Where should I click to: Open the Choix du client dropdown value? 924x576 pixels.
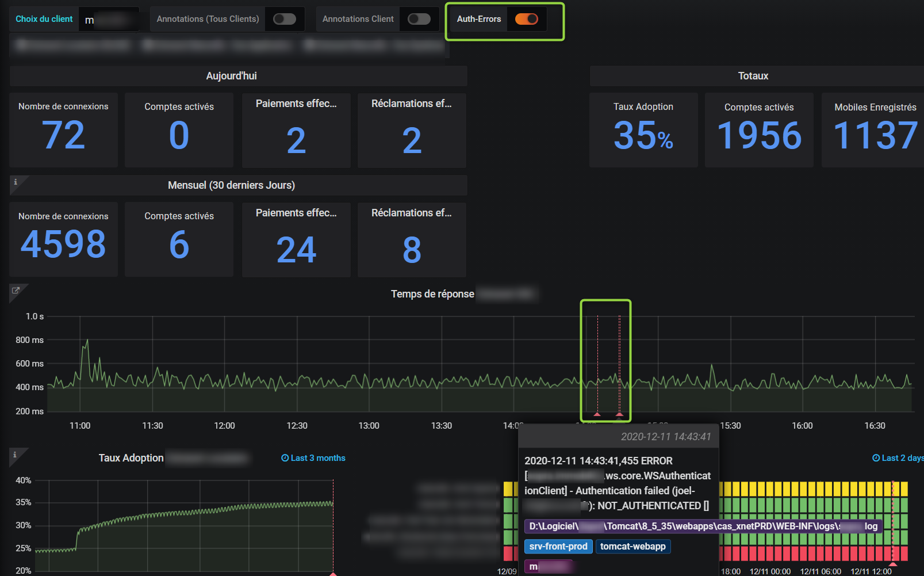pyautogui.click(x=109, y=20)
